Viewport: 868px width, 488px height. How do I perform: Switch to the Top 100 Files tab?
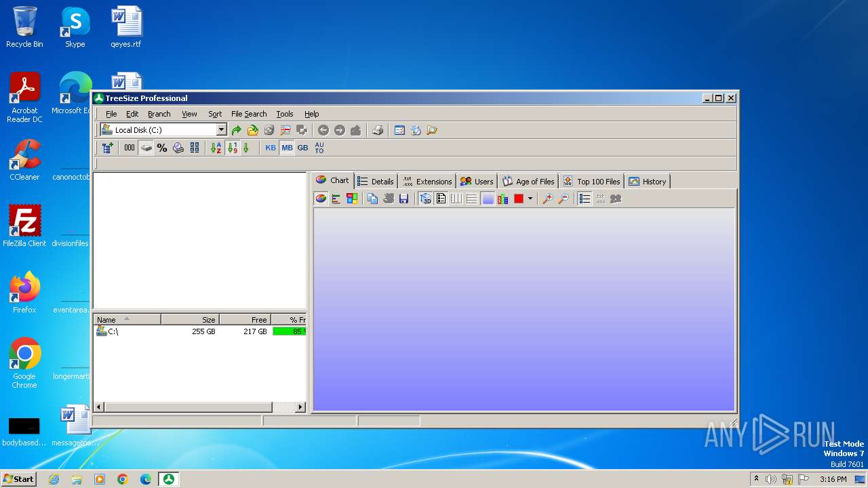tap(591, 181)
